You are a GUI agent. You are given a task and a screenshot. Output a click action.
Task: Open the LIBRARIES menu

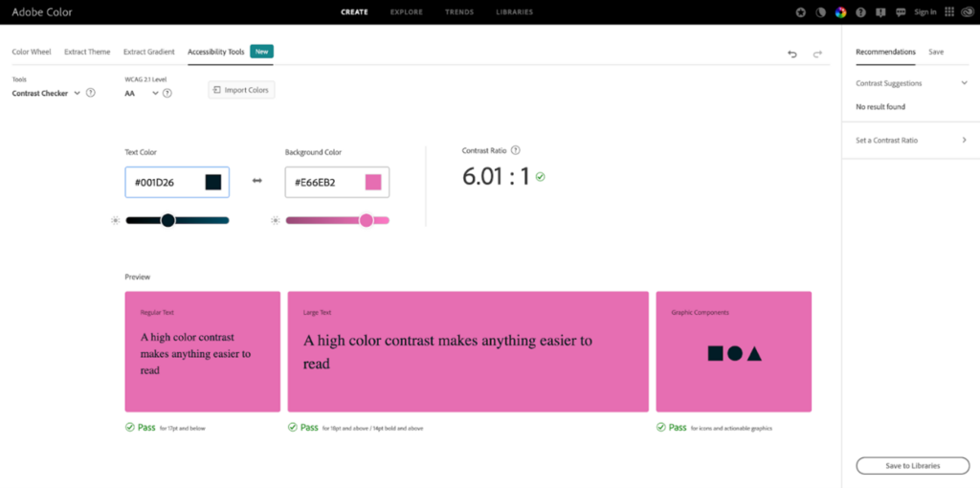(514, 11)
